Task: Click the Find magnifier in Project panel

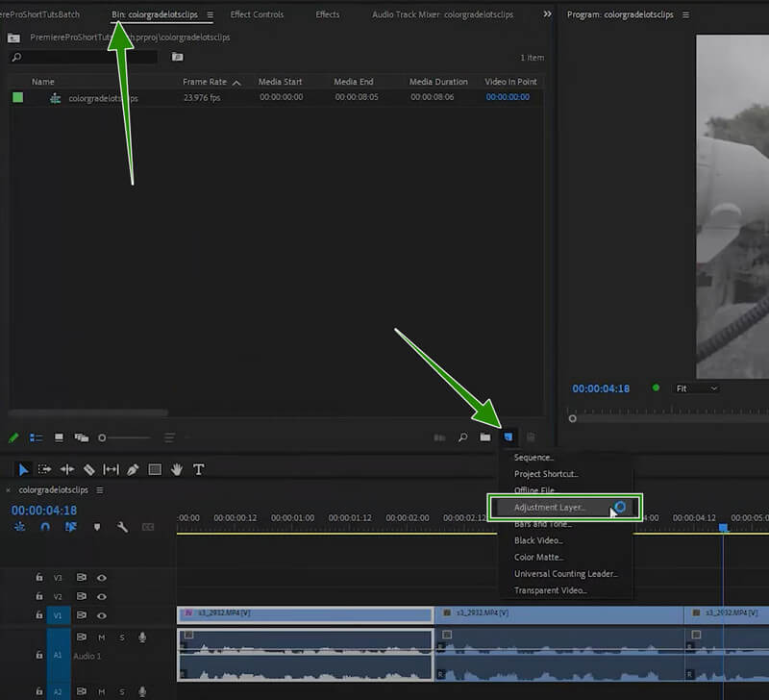Action: (462, 437)
